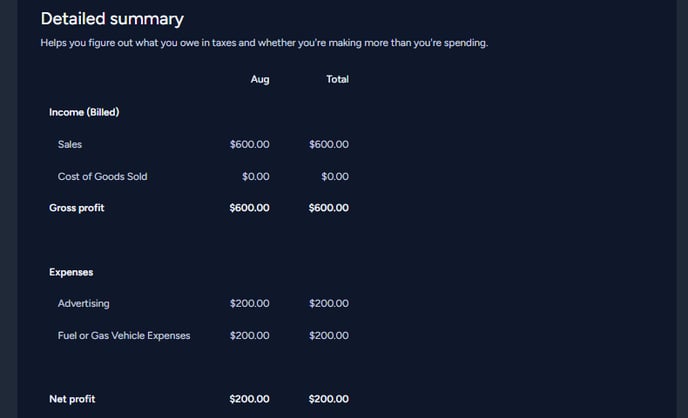This screenshot has width=688, height=418.
Task: Click the Total Gross profit value
Action: tap(329, 208)
